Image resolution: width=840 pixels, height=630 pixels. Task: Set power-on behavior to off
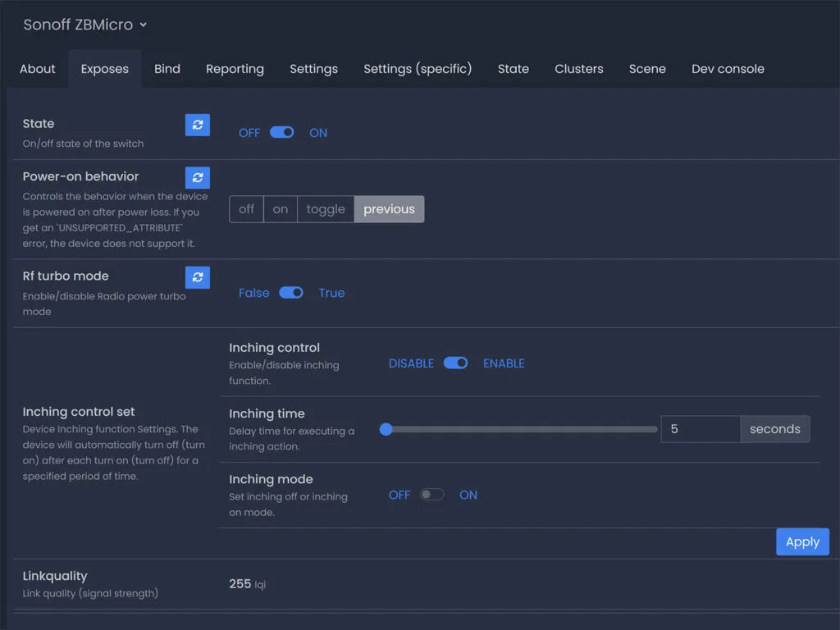(246, 209)
